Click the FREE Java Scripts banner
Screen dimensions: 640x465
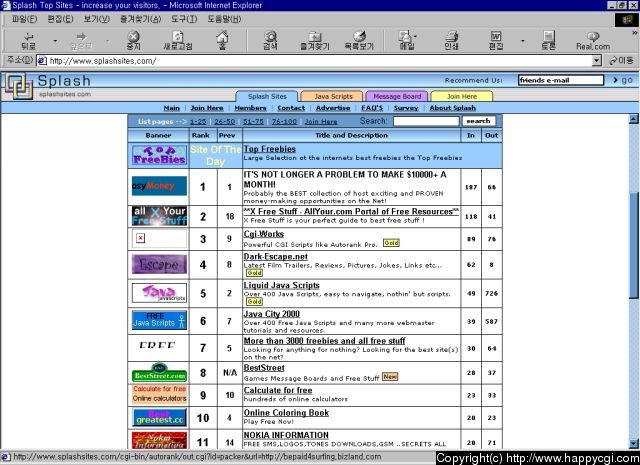159,320
